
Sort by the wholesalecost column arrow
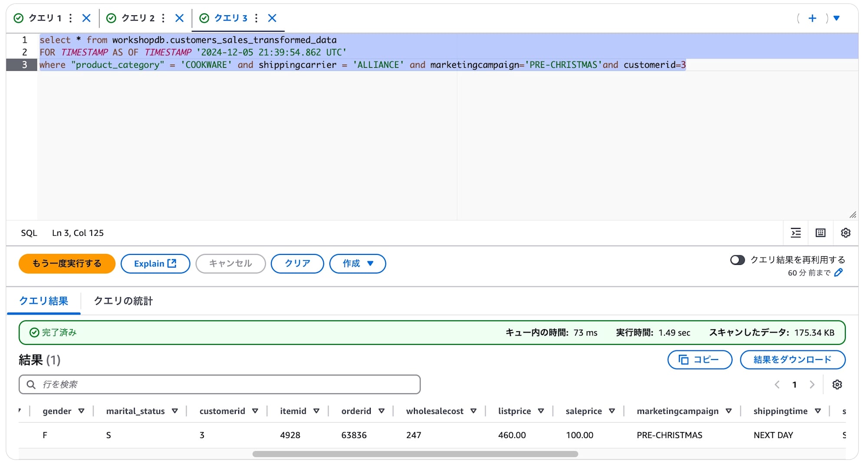[473, 411]
